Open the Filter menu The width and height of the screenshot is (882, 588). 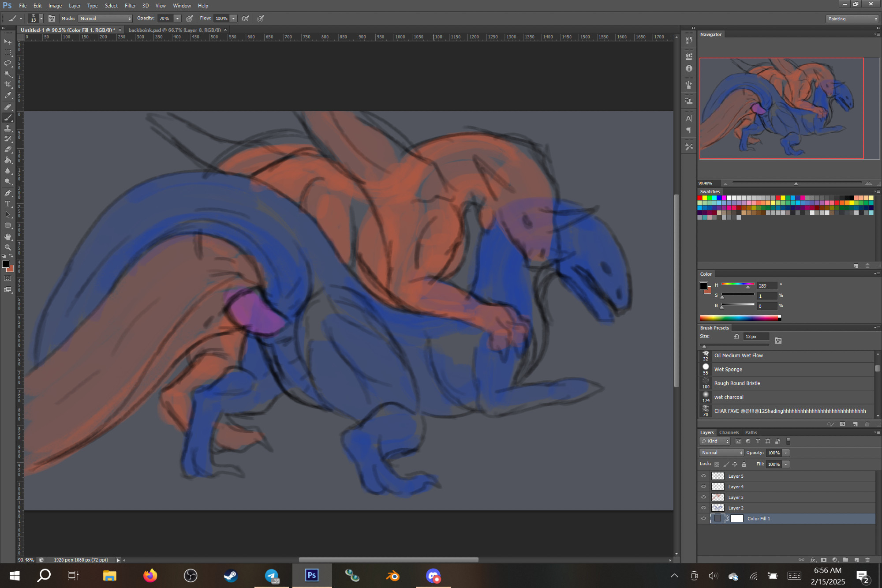130,6
